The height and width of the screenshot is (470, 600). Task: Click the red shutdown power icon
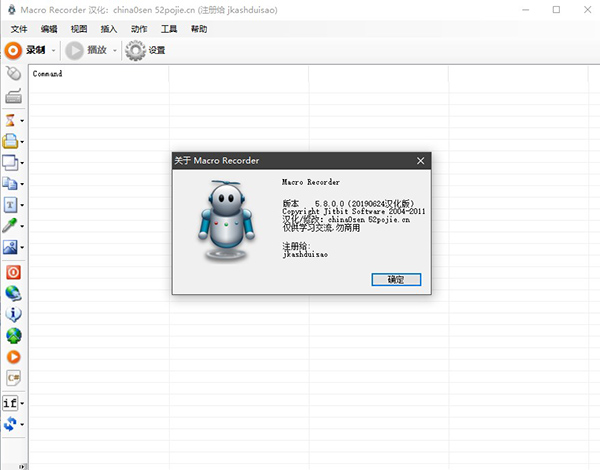[13, 272]
